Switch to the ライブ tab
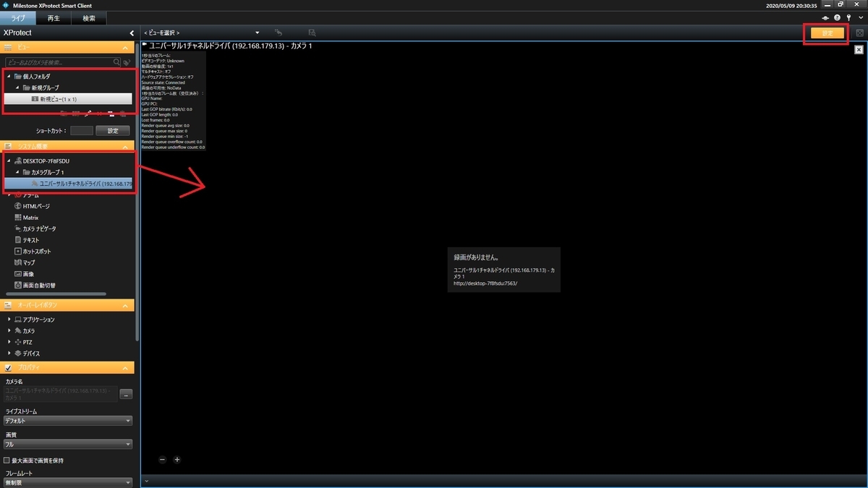The image size is (868, 488). click(x=17, y=18)
